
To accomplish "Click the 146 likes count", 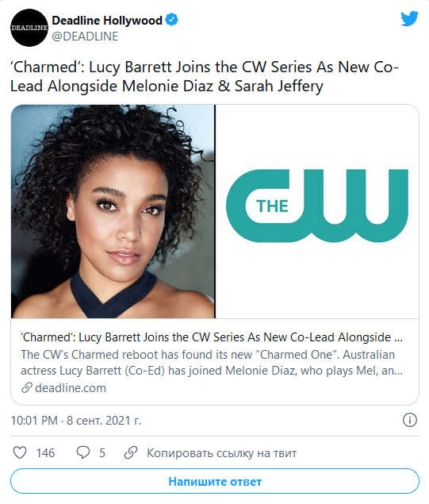I will [x=45, y=453].
